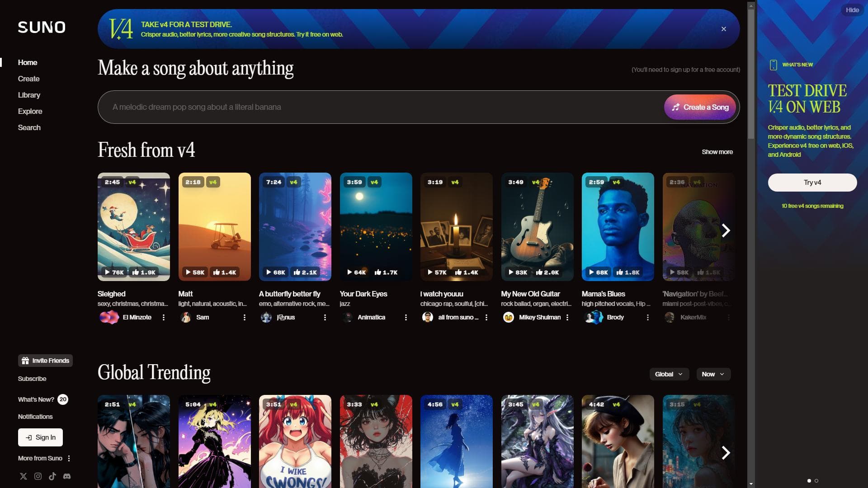
Task: Open Explore in sidebar
Action: (x=30, y=112)
